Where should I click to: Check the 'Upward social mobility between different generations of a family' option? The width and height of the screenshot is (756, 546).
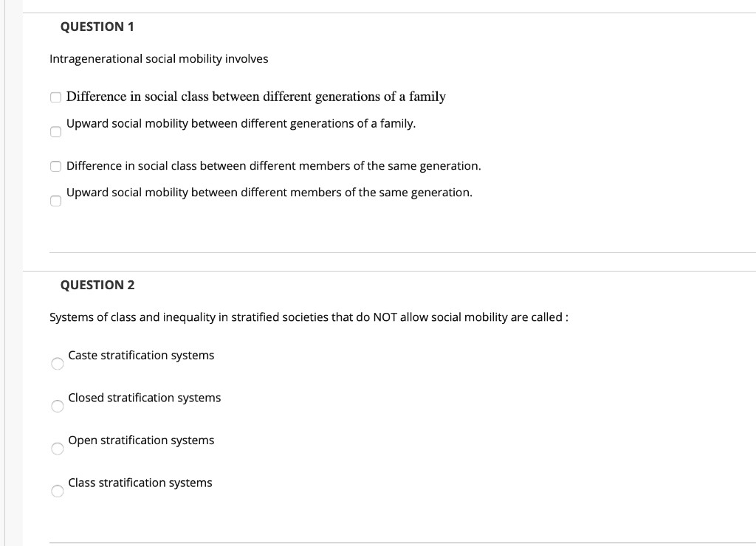click(x=55, y=131)
